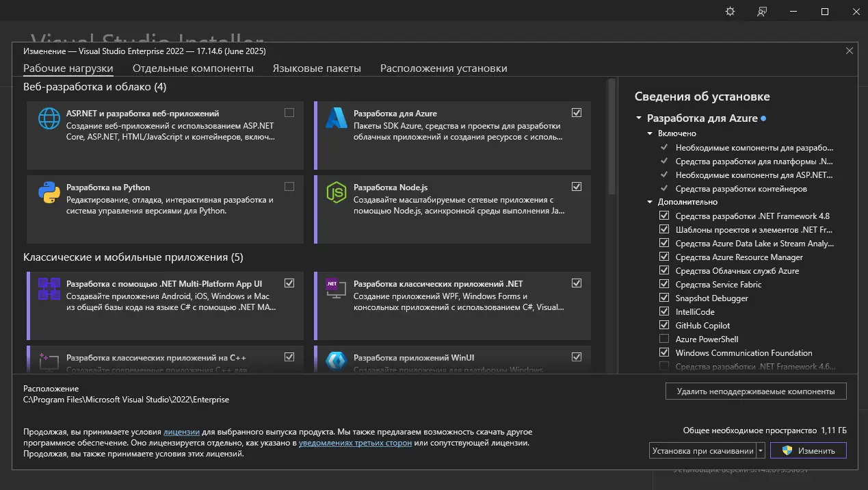The height and width of the screenshot is (490, 868).
Task: Open the 'Языковые пакеты' tab
Action: [317, 68]
